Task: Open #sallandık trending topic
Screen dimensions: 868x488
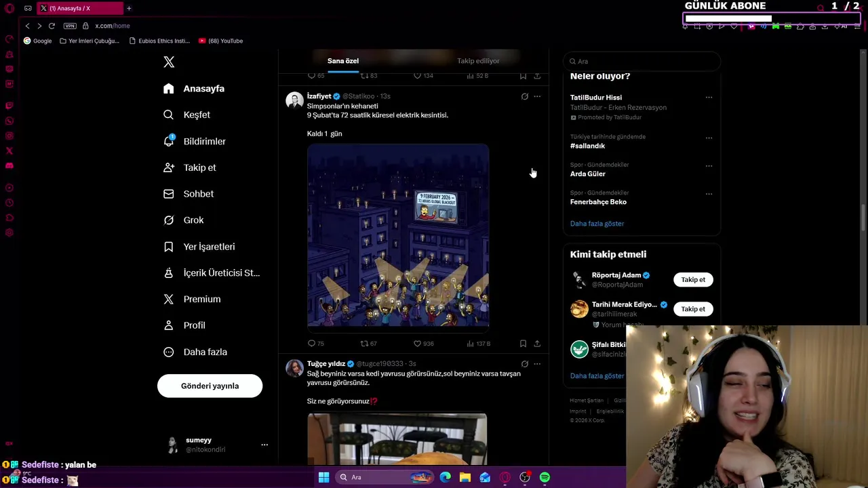Action: [587, 146]
